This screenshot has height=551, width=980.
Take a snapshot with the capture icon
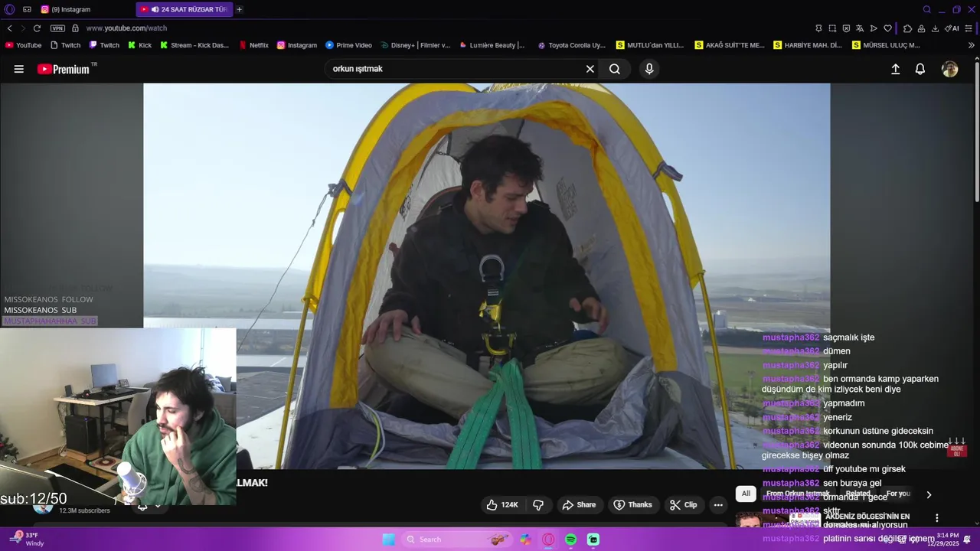click(832, 28)
